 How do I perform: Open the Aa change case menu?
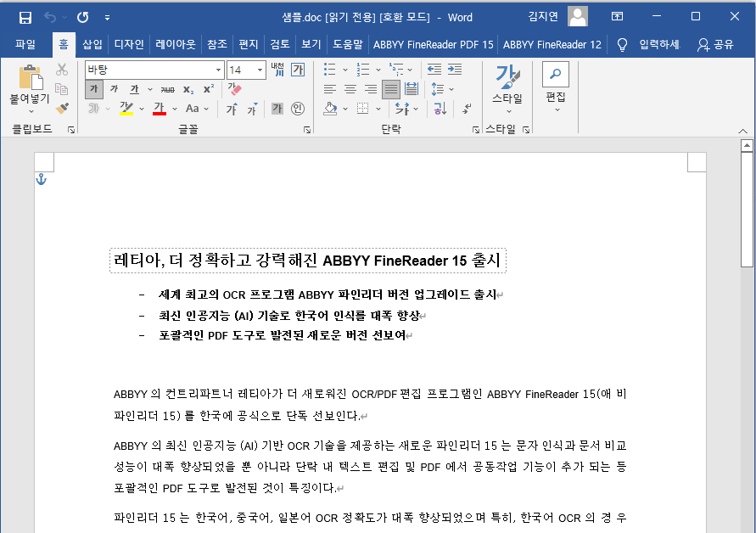(x=197, y=109)
